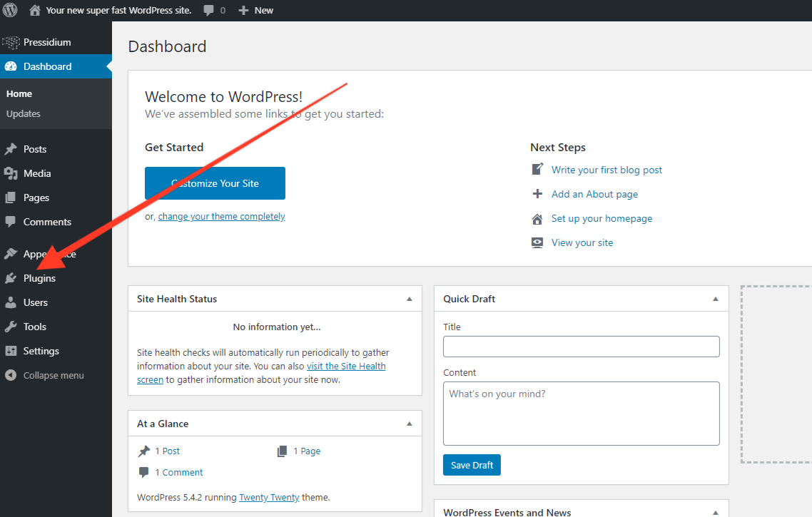Open the 1 Post link
Screen dimensions: 812x517
pos(167,451)
